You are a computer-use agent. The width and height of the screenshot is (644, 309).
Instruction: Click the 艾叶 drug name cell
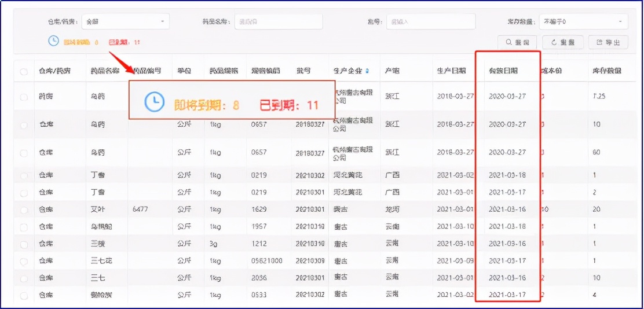click(x=98, y=209)
